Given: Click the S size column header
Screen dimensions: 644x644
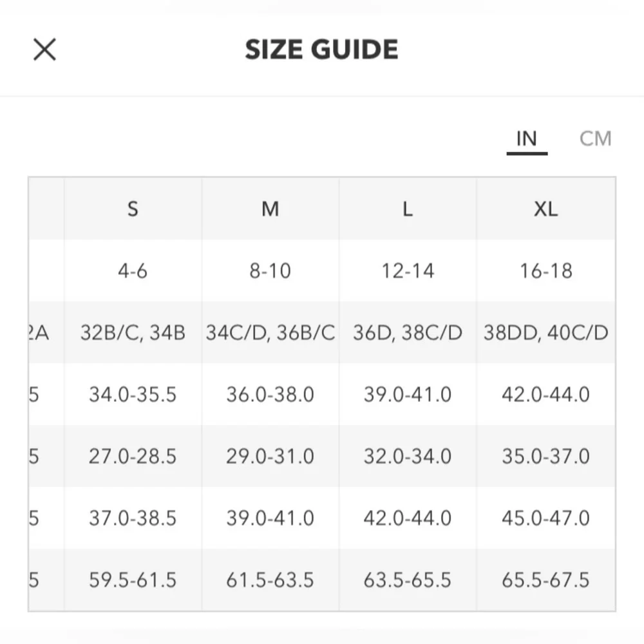Looking at the screenshot, I should (133, 209).
